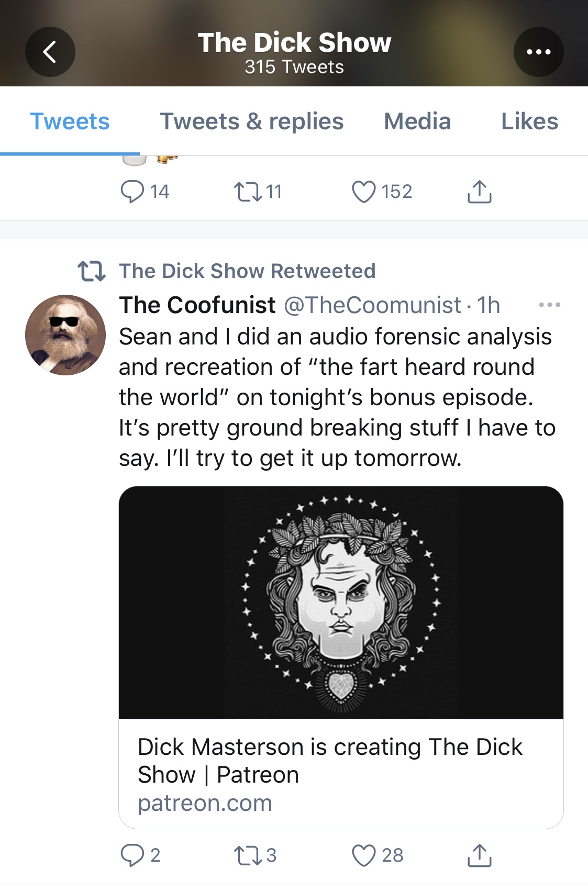Viewport: 588px width, 891px height.
Task: Switch to the Media tab
Action: pyautogui.click(x=417, y=121)
